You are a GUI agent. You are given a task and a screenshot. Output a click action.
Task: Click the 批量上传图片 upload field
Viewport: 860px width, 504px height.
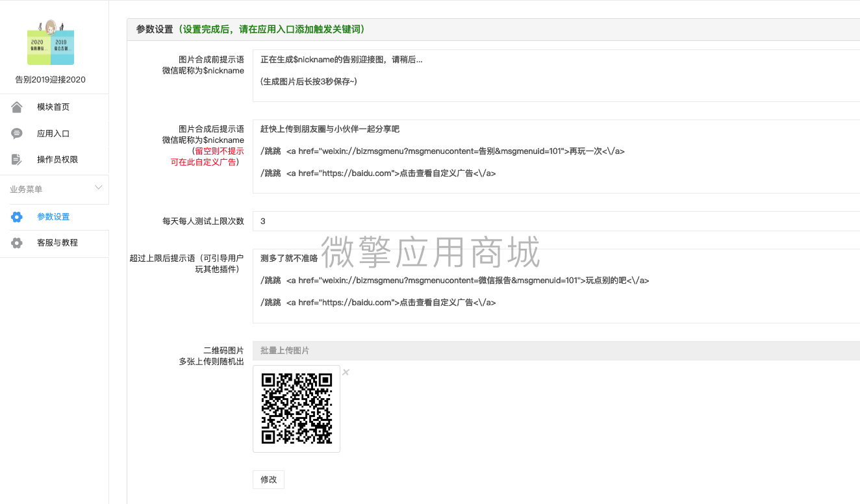[x=556, y=351]
